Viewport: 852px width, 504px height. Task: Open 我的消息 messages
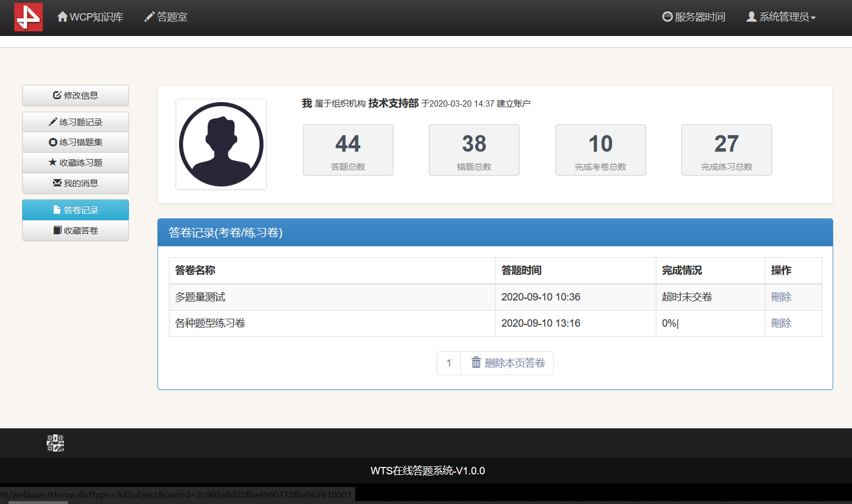(75, 184)
